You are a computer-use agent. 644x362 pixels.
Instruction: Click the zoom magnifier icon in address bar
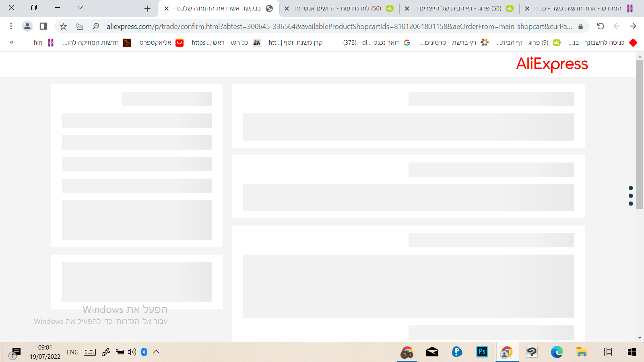coord(95,26)
